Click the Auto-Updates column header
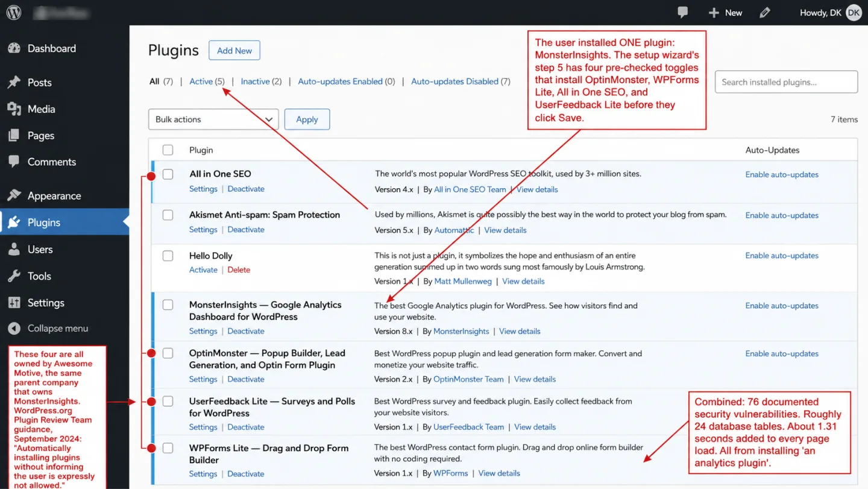The height and width of the screenshot is (489, 868). 772,150
